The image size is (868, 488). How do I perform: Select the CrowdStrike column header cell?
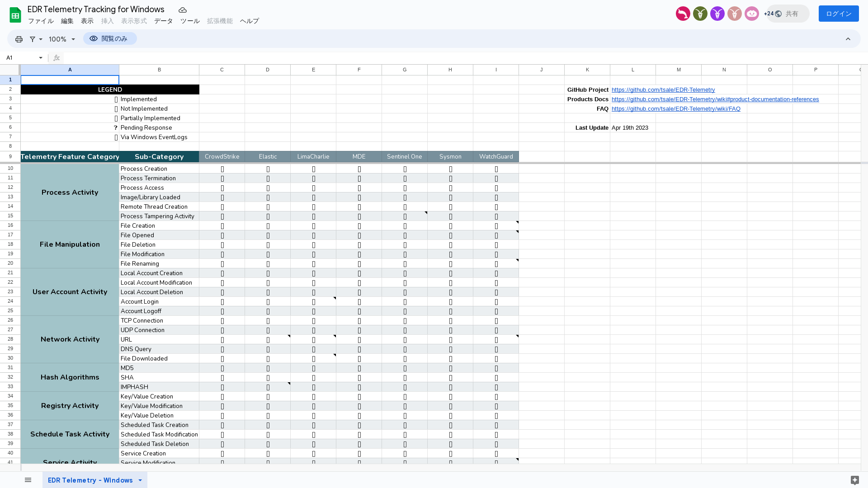(x=222, y=157)
